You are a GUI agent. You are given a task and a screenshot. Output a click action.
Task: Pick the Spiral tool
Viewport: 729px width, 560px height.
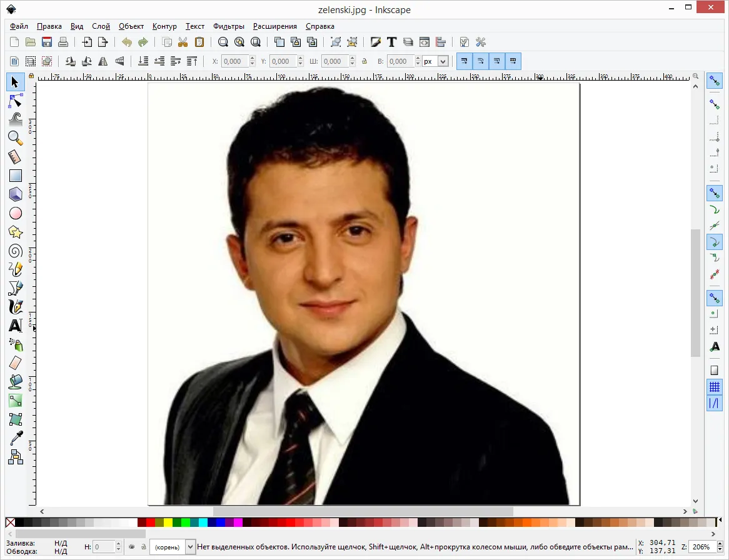[x=15, y=251]
